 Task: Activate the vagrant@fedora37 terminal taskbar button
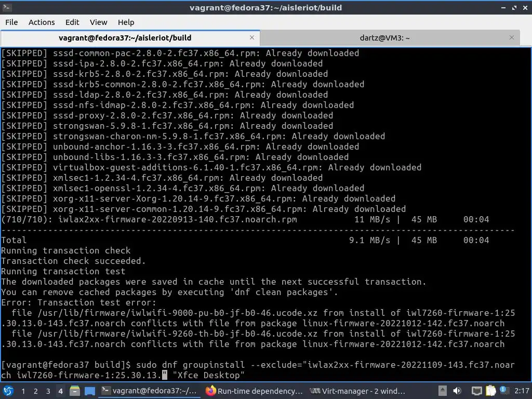coord(149,391)
